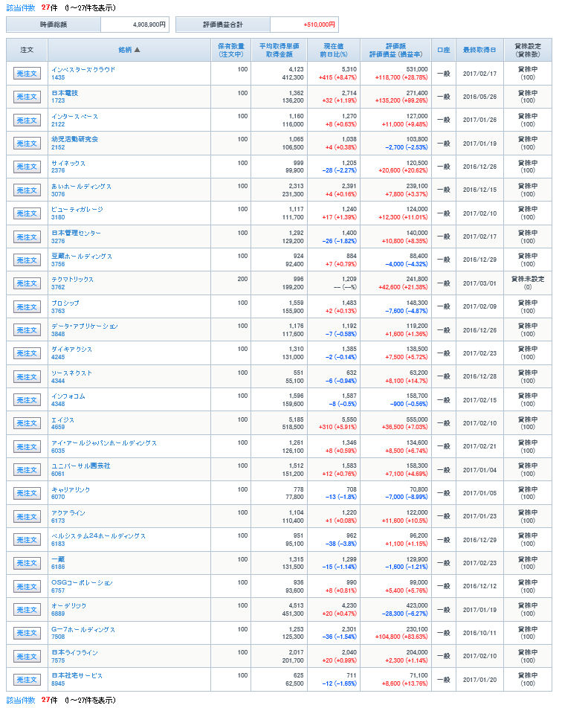
Task: Click date 2017/03/01 in テクマトリックス row
Action: point(479,283)
